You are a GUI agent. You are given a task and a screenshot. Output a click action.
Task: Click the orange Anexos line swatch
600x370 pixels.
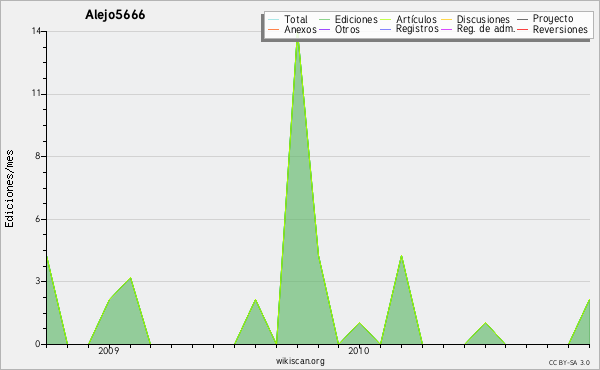coord(274,29)
